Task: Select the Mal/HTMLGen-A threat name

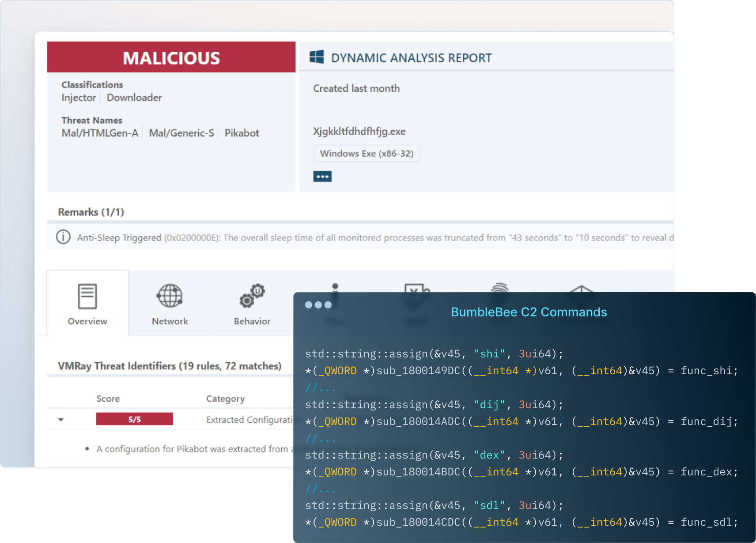Action: click(x=100, y=133)
